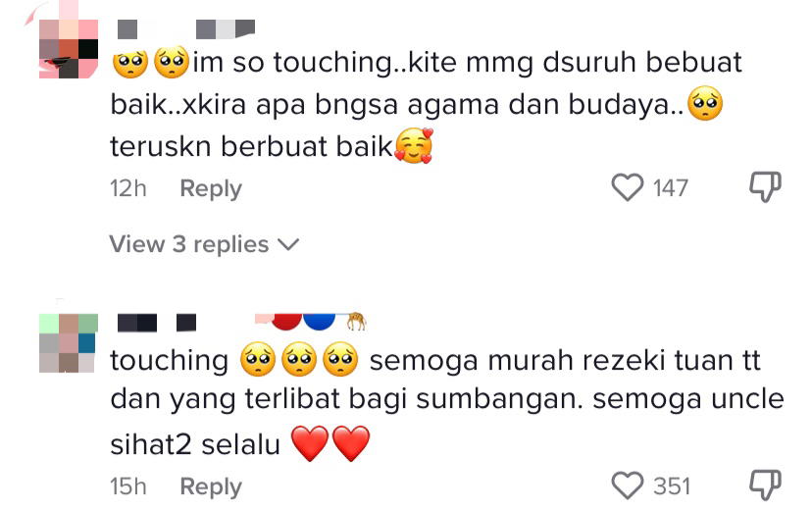This screenshot has height=509, width=812.
Task: Click the 15h timestamp
Action: pyautogui.click(x=127, y=486)
